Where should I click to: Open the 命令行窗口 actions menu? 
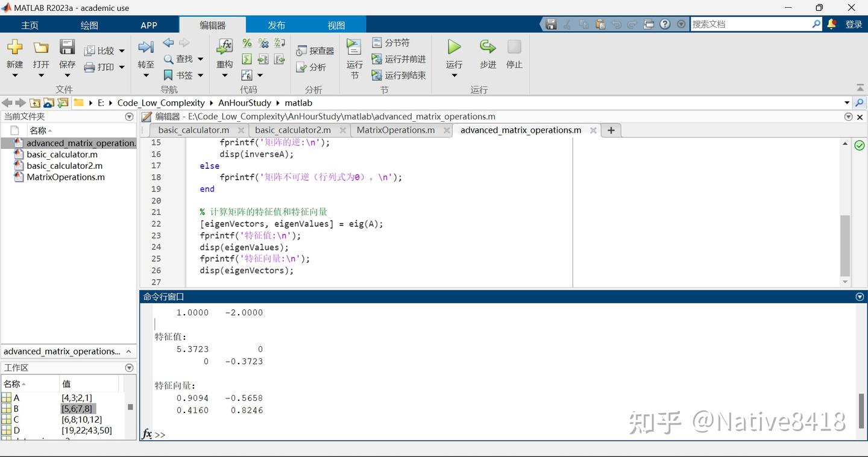point(860,297)
